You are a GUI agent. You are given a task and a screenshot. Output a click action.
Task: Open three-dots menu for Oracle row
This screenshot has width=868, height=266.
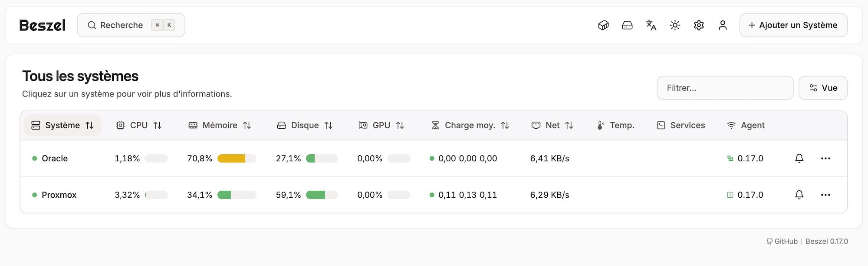(x=825, y=158)
